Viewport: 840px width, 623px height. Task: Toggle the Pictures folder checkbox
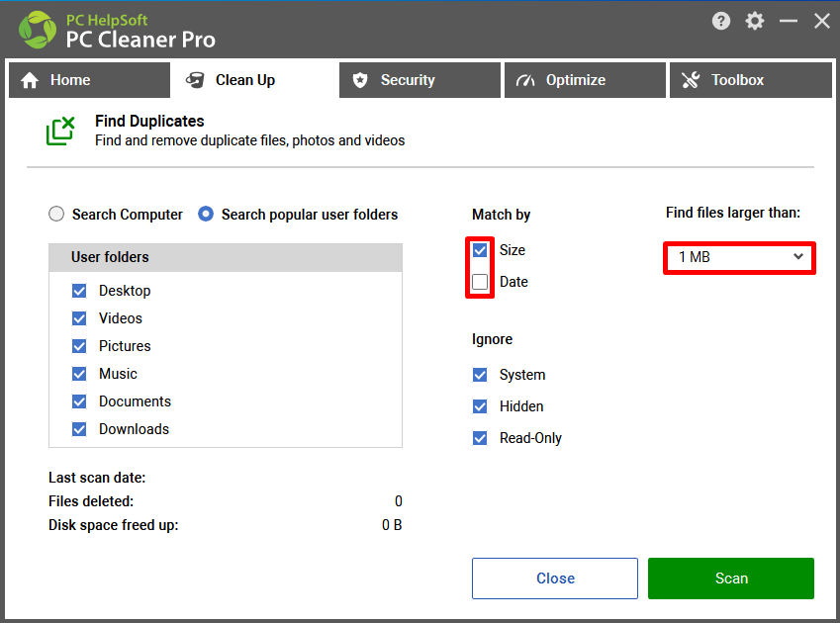79,346
